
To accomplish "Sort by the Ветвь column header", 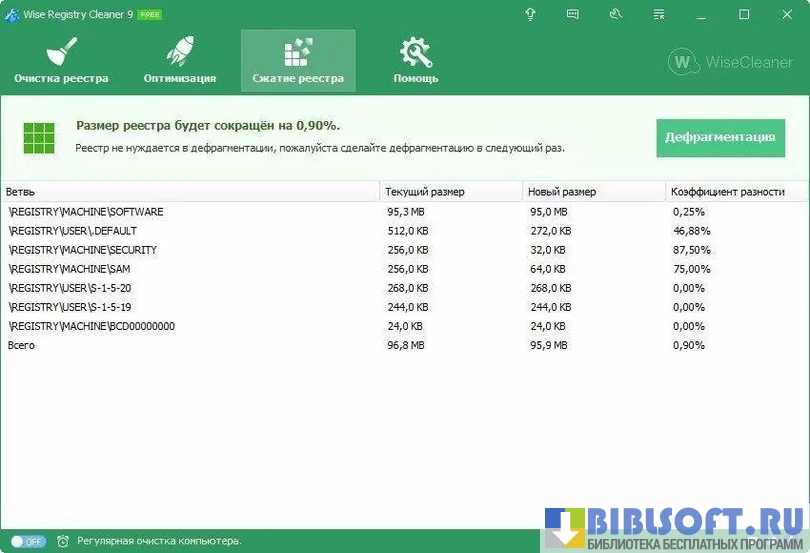I will (x=190, y=191).
